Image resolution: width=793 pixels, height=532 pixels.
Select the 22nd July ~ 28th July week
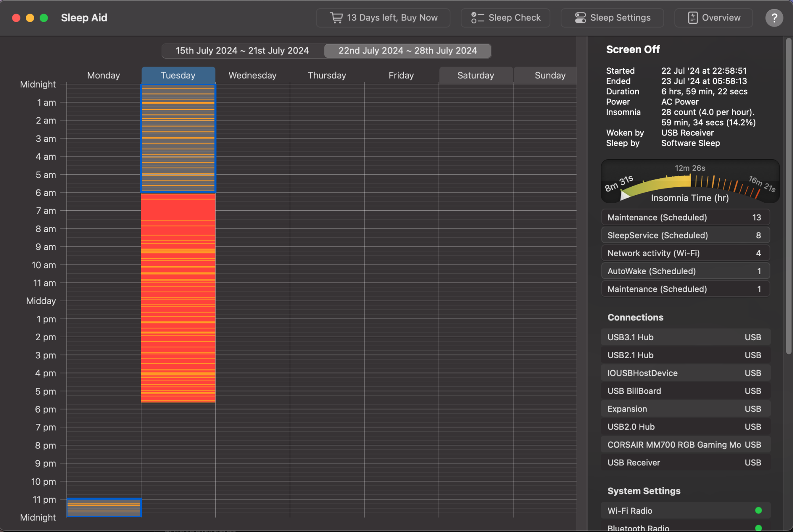408,51
